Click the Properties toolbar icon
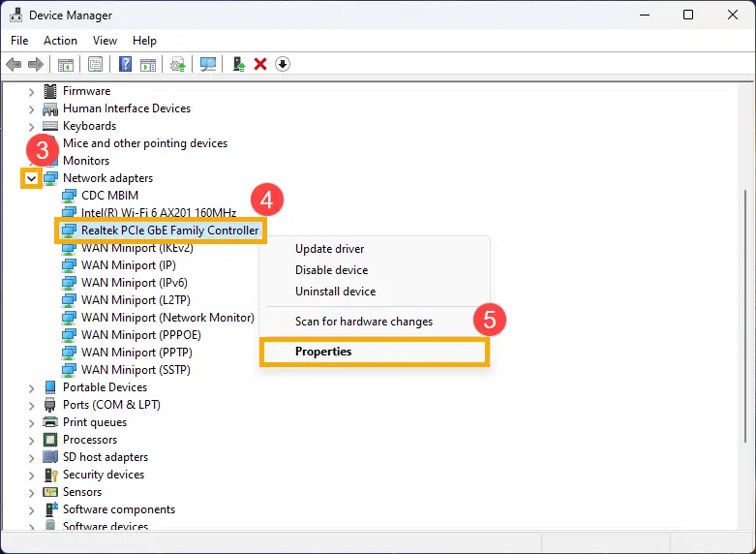Viewport: 756px width, 554px height. pos(96,65)
